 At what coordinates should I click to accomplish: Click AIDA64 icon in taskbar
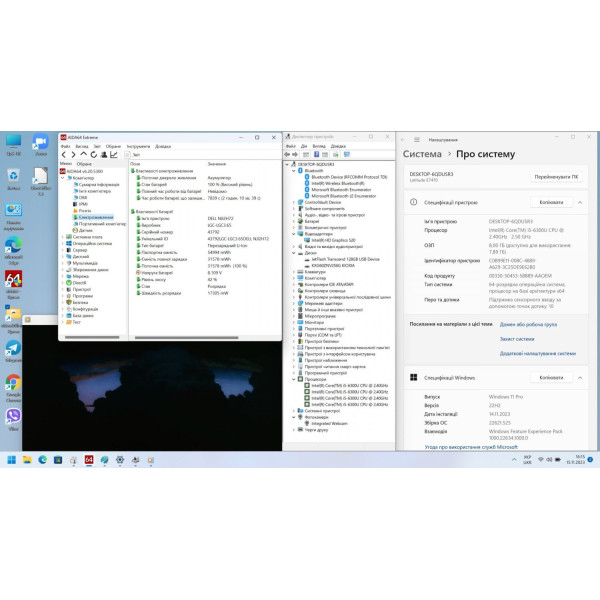coord(89,460)
